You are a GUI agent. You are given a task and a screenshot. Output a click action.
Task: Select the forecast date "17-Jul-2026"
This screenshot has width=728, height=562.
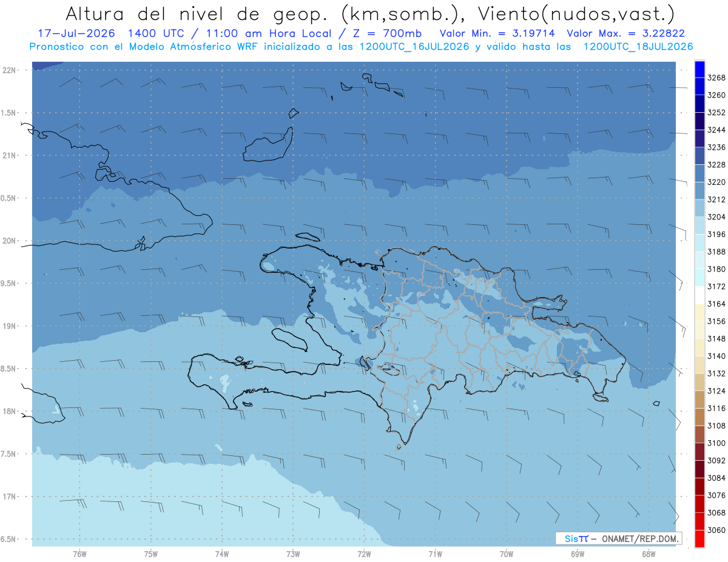click(76, 33)
